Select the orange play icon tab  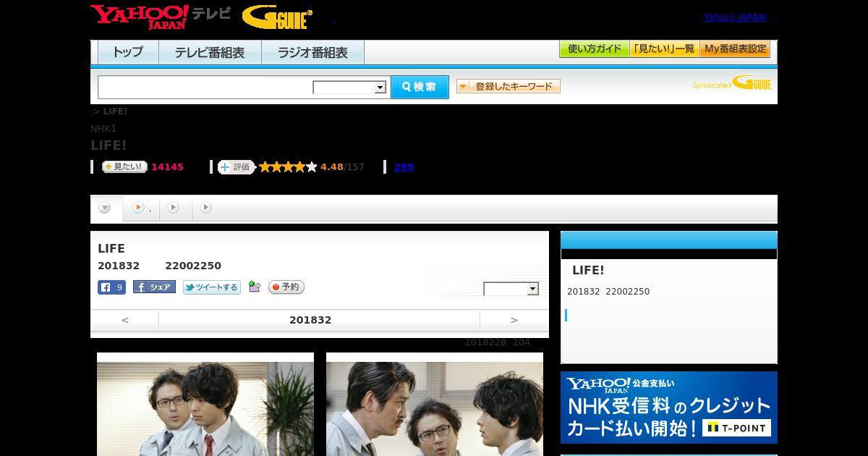coord(140,208)
